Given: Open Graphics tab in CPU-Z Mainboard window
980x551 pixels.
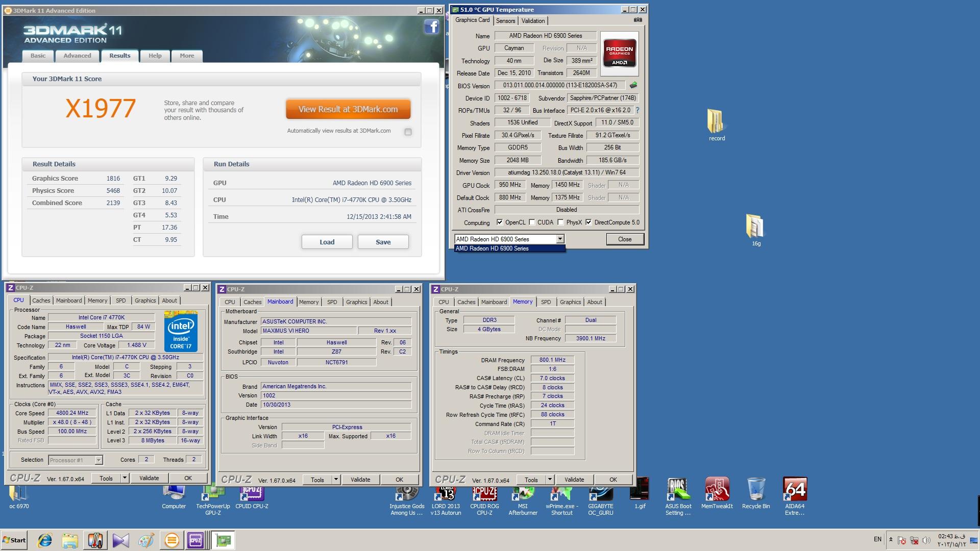Looking at the screenshot, I should click(356, 302).
